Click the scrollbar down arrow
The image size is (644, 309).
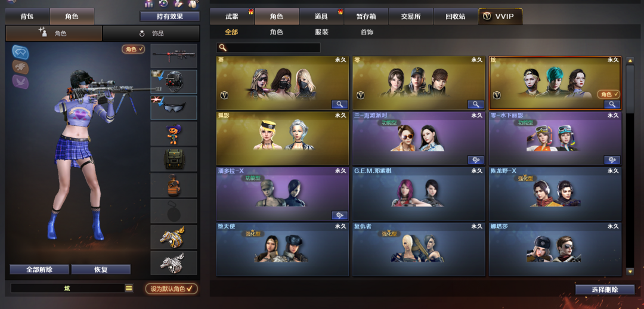click(630, 271)
